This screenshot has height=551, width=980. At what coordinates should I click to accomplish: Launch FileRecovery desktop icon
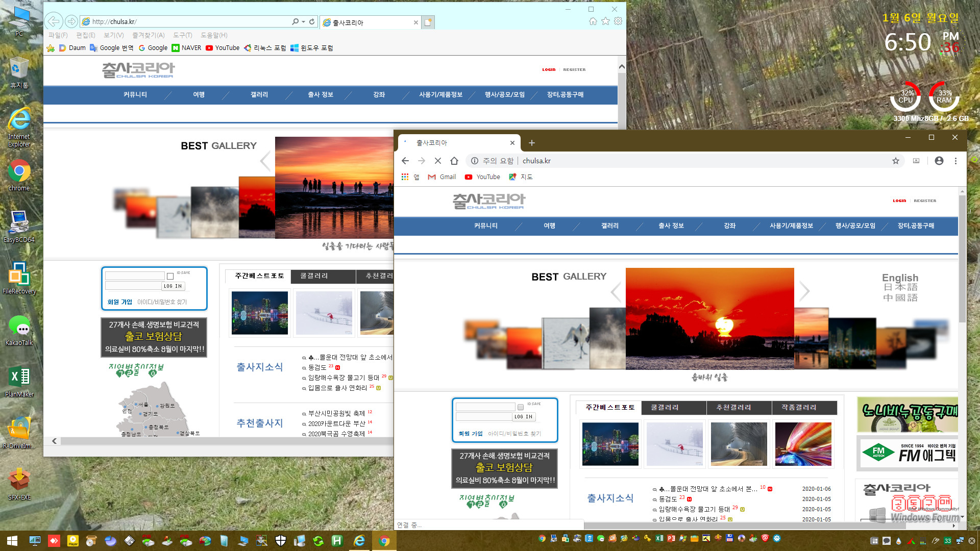pos(19,278)
